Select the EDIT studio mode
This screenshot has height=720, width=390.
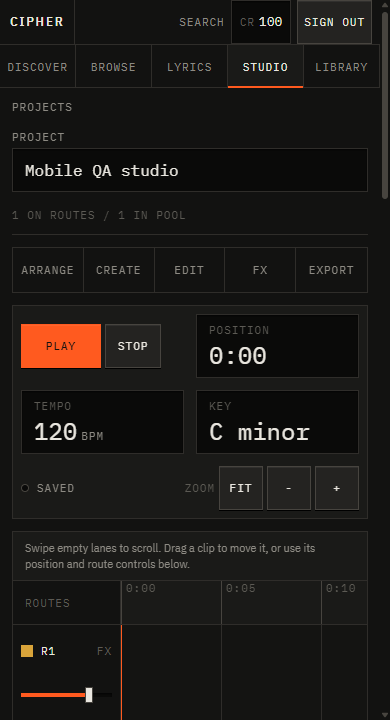click(x=189, y=270)
